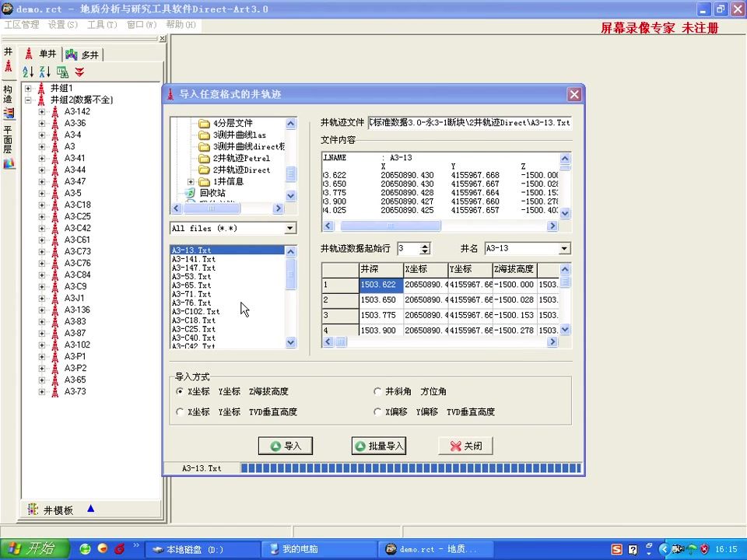Select the A3-C18 well derrick icon

(54, 205)
